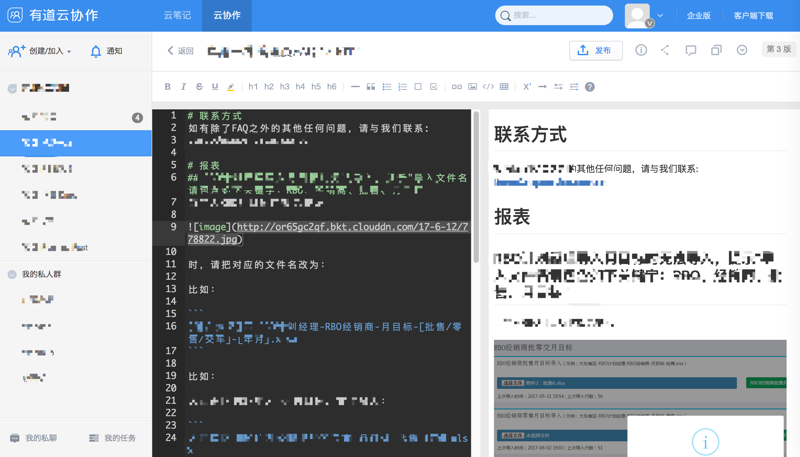
Task: Insert an h1 heading
Action: (x=253, y=87)
